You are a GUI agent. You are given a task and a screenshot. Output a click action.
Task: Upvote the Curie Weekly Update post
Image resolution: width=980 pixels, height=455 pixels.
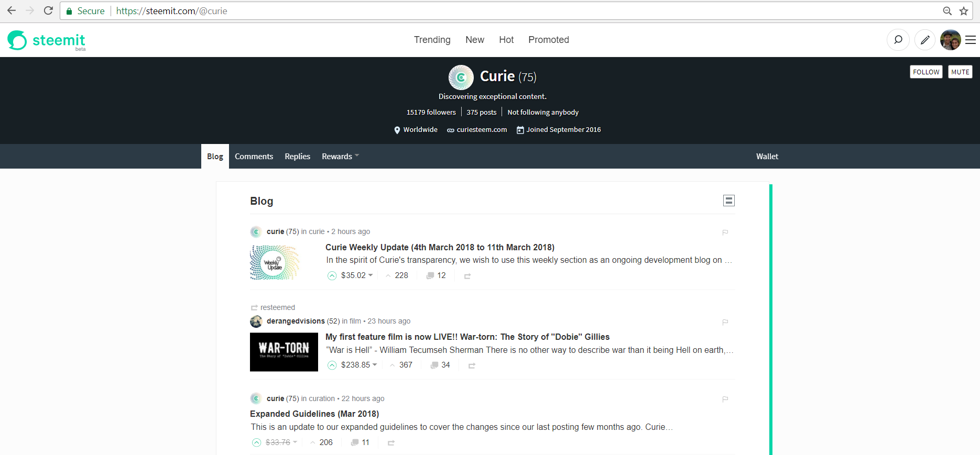click(x=332, y=275)
